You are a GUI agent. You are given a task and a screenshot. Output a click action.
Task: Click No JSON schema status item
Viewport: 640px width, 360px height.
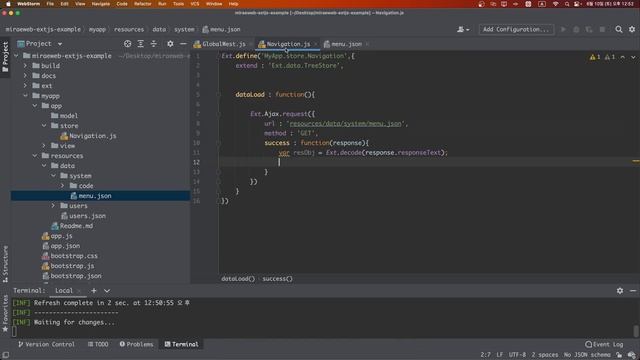coord(587,355)
